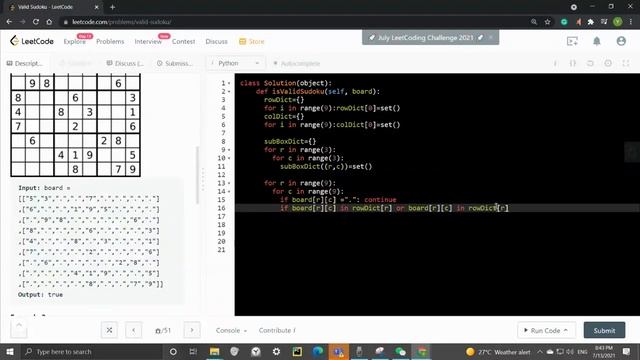
Task: Run the code with Run Code button
Action: 547,330
